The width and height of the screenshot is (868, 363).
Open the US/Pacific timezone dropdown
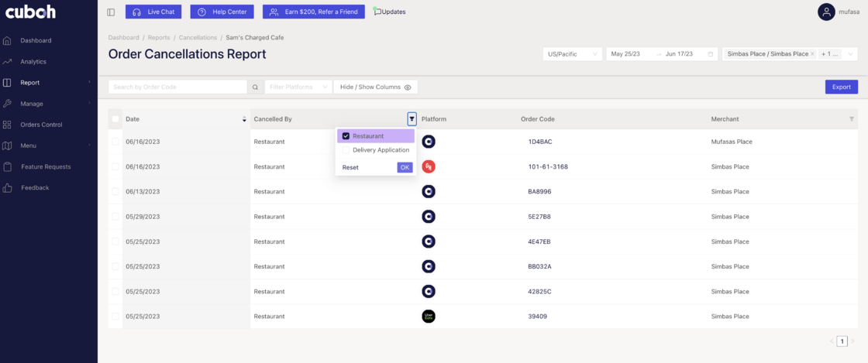(x=573, y=54)
